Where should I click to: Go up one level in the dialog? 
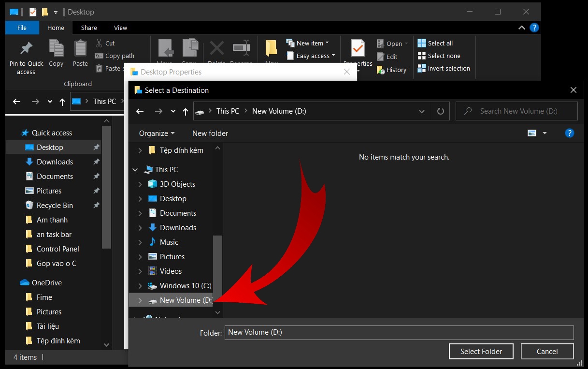click(x=186, y=111)
